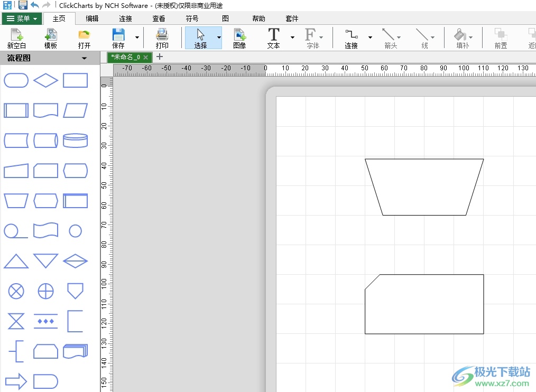536x392 pixels.
Task: Pick the multi-document stacked shape
Action: tap(76, 351)
